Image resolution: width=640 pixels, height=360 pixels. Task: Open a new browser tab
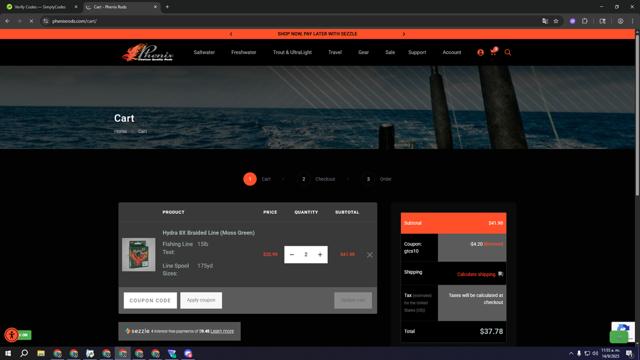(167, 7)
